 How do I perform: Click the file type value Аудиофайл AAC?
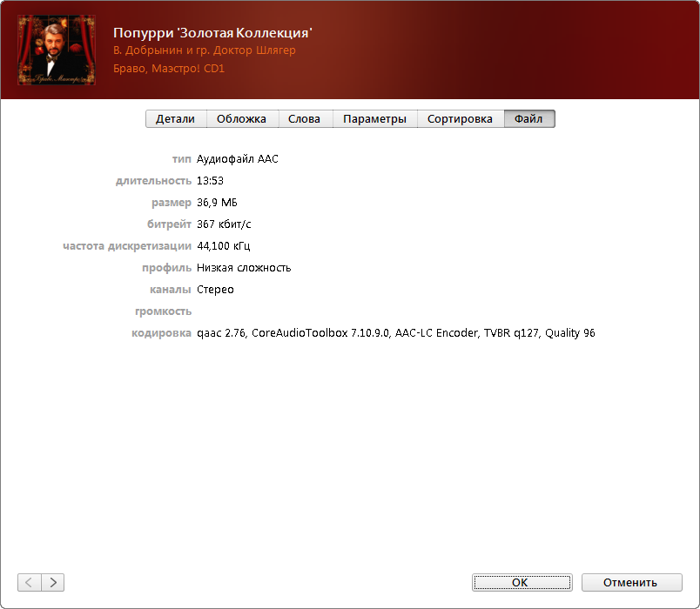237,159
